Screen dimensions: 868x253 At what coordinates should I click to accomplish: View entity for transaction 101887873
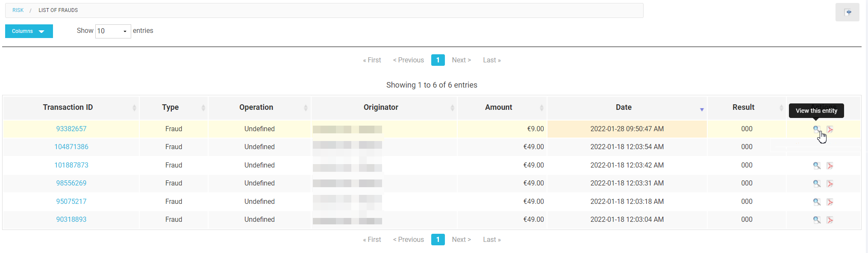pos(817,165)
